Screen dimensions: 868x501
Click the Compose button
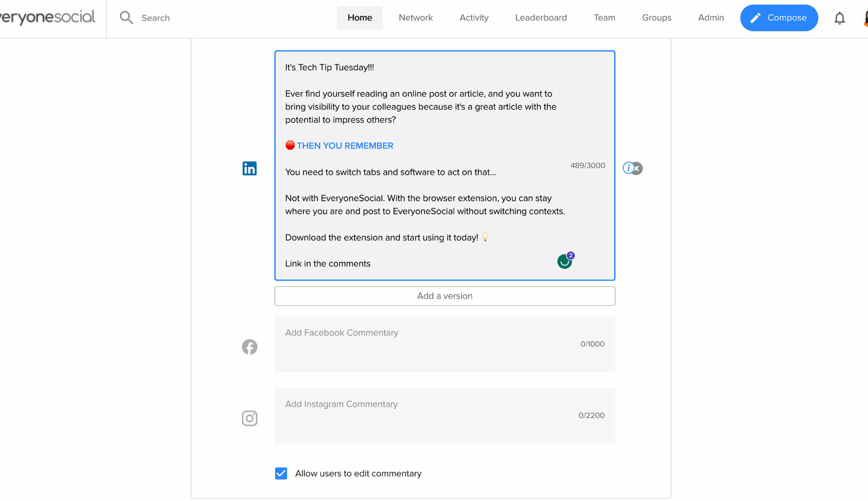[x=779, y=18]
